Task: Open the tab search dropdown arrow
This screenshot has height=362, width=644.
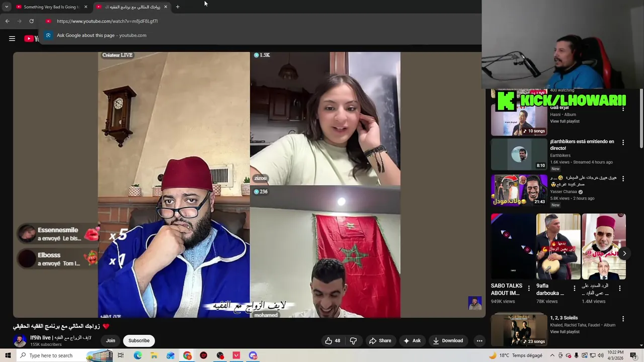Action: 7,7
